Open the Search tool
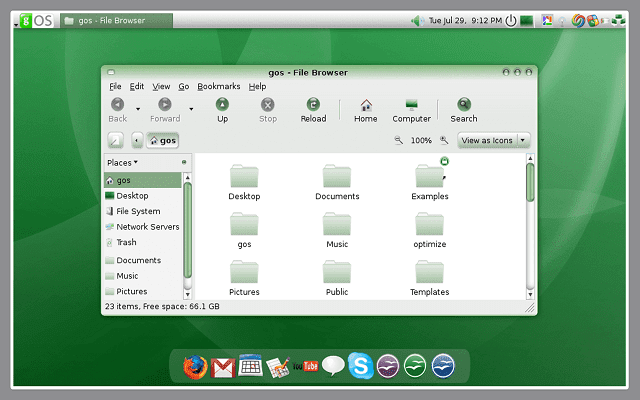This screenshot has width=640, height=400. click(x=464, y=110)
